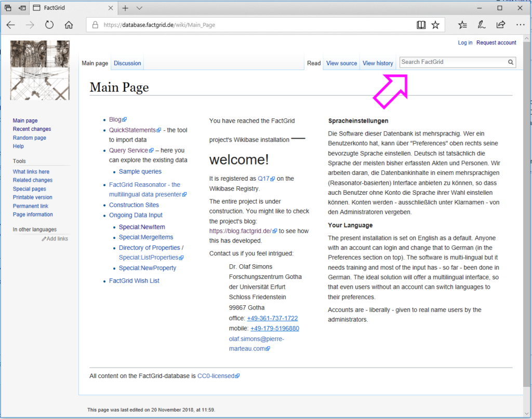Switch to the Discussion tab
This screenshot has width=532, height=419.
tap(127, 63)
